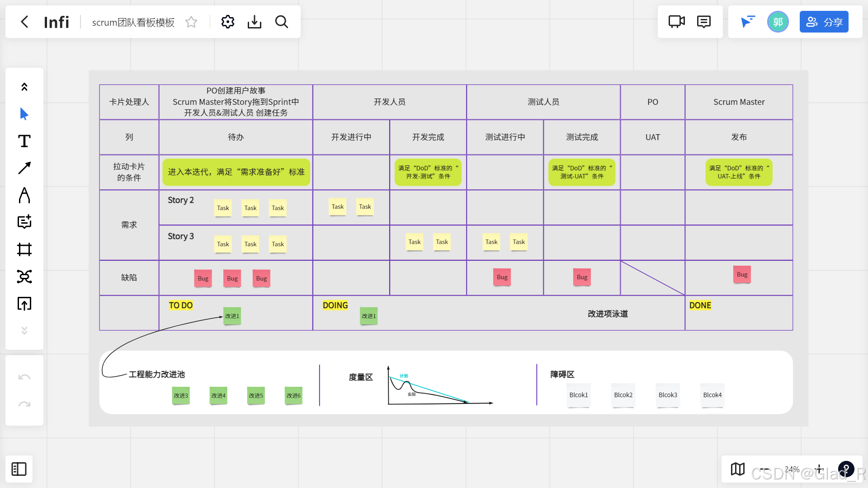Select the mind map tool
Image resolution: width=868 pixels, height=488 pixels.
click(x=24, y=277)
